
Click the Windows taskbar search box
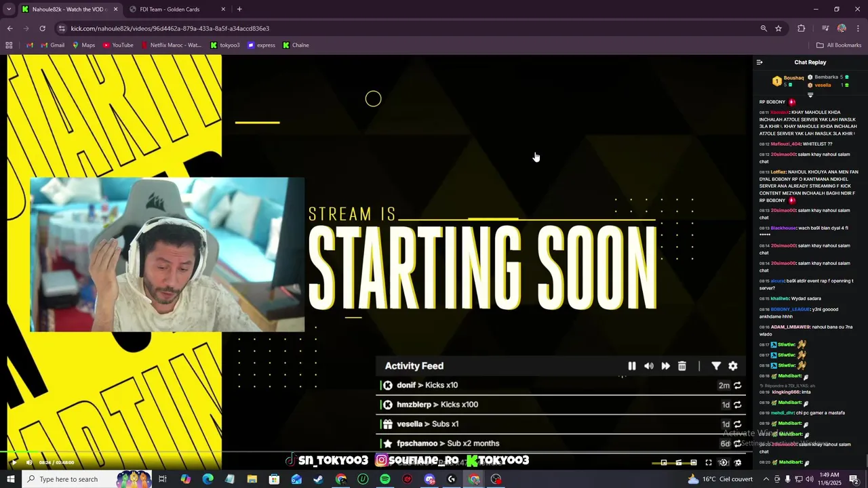point(87,479)
